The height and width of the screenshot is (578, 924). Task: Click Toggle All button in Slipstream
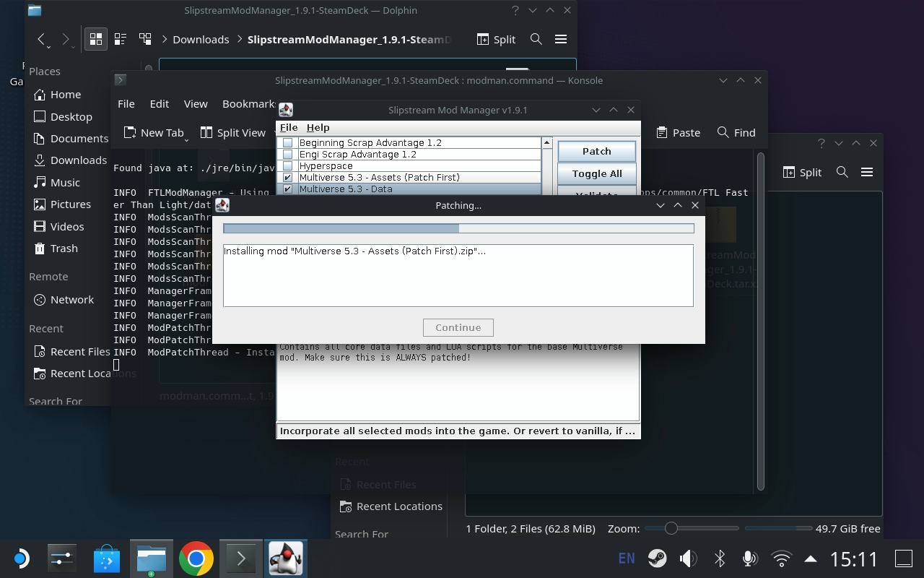596,173
